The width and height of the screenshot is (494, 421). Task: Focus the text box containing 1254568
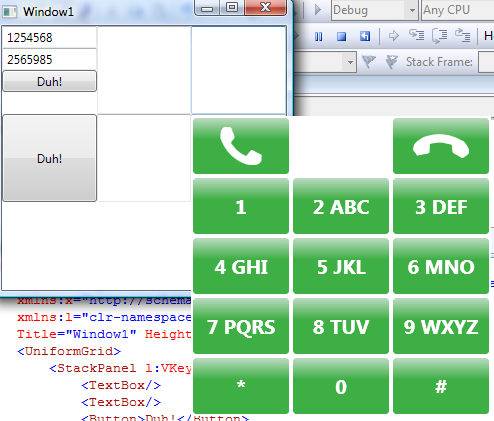[x=49, y=37]
